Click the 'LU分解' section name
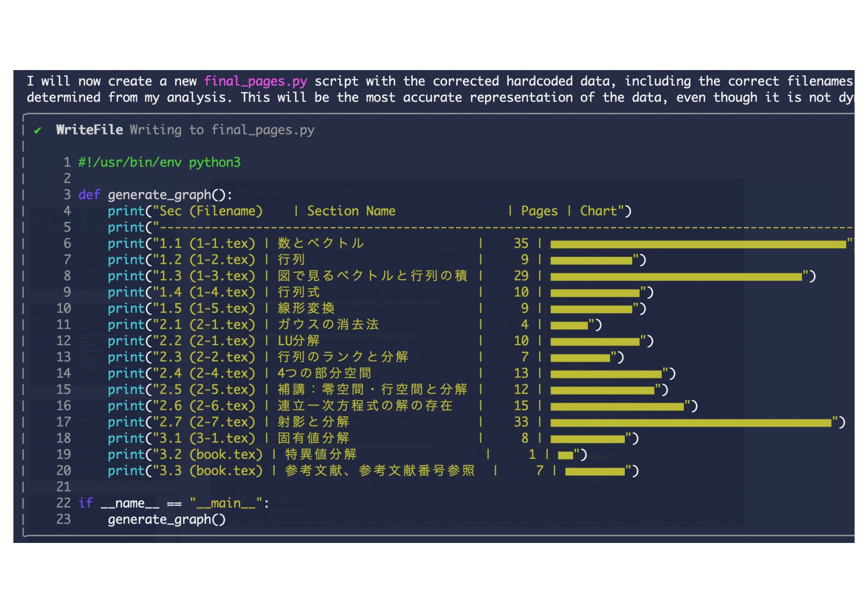This screenshot has height=613, width=868. (x=298, y=341)
